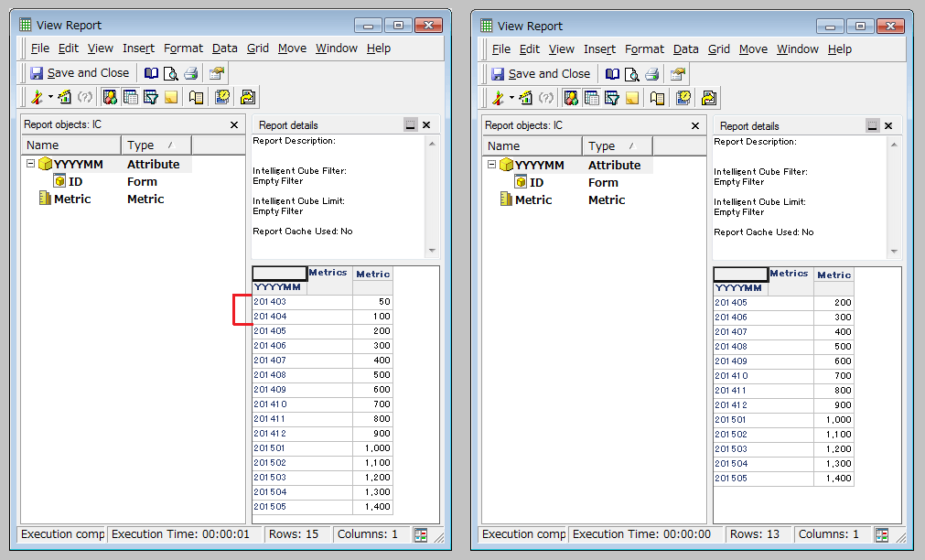Click the yellow sticky note icon in left window
The image size is (925, 560).
[170, 97]
